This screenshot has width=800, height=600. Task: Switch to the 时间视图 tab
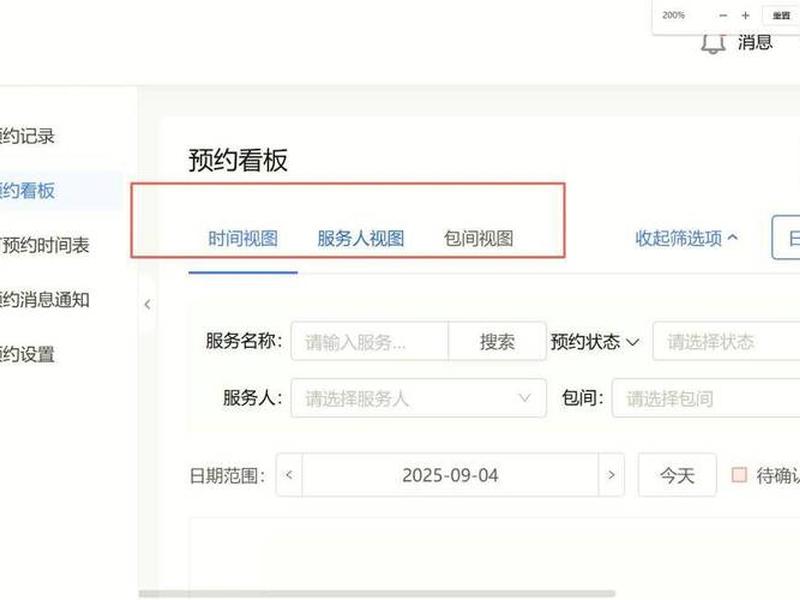coord(243,239)
